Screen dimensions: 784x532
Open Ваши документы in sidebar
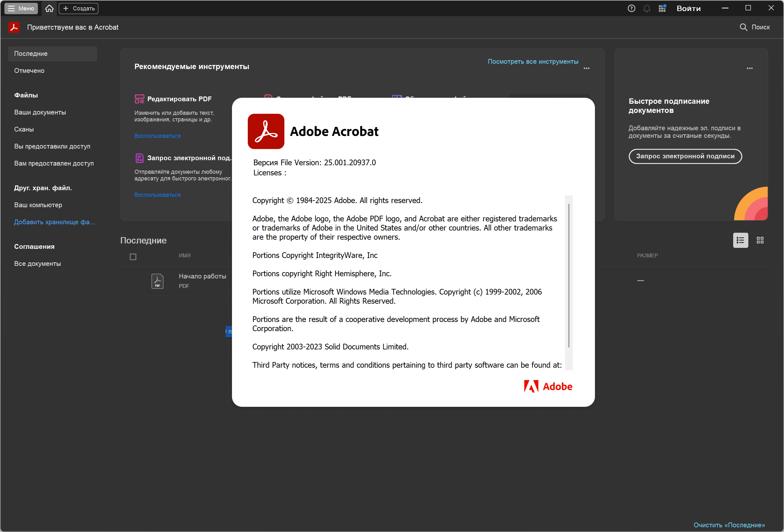tap(40, 112)
